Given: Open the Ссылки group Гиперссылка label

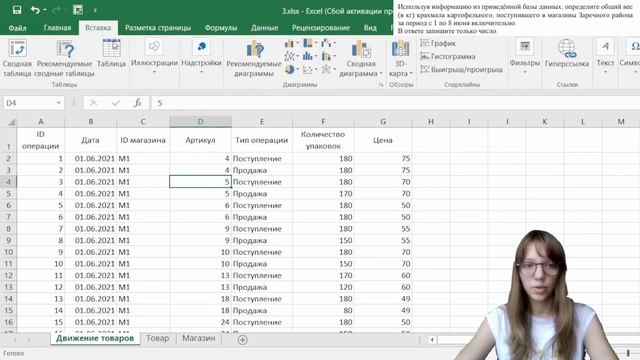Looking at the screenshot, I should click(x=567, y=64).
